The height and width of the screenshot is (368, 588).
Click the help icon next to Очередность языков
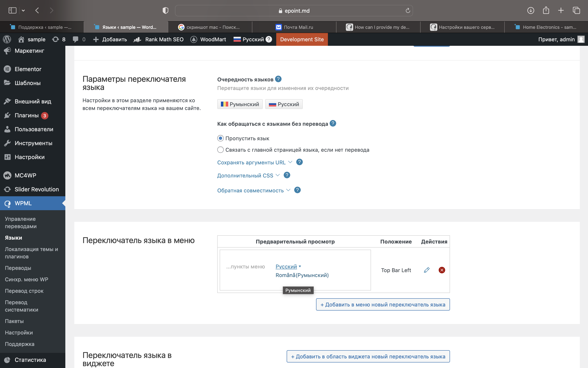[x=278, y=79]
